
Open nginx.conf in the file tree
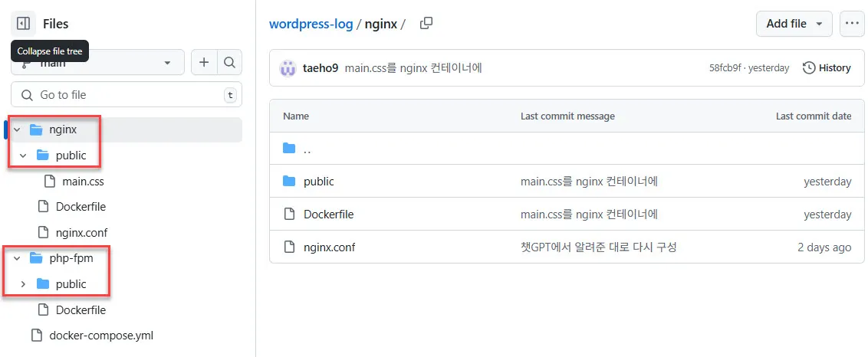pos(81,232)
